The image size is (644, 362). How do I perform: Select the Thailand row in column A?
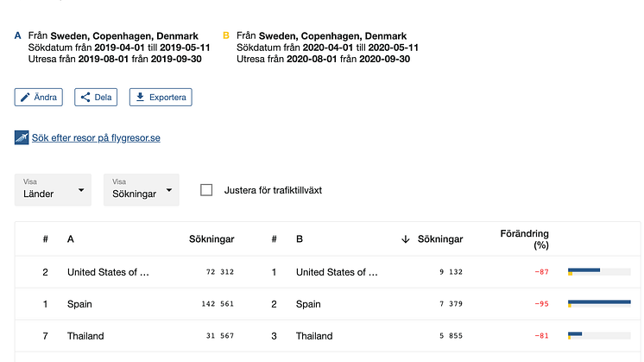pos(85,336)
